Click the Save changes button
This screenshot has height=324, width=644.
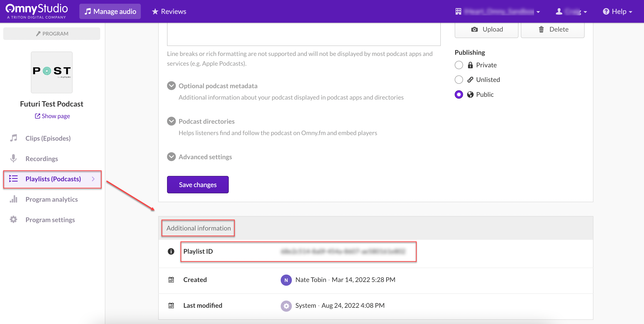click(x=197, y=185)
